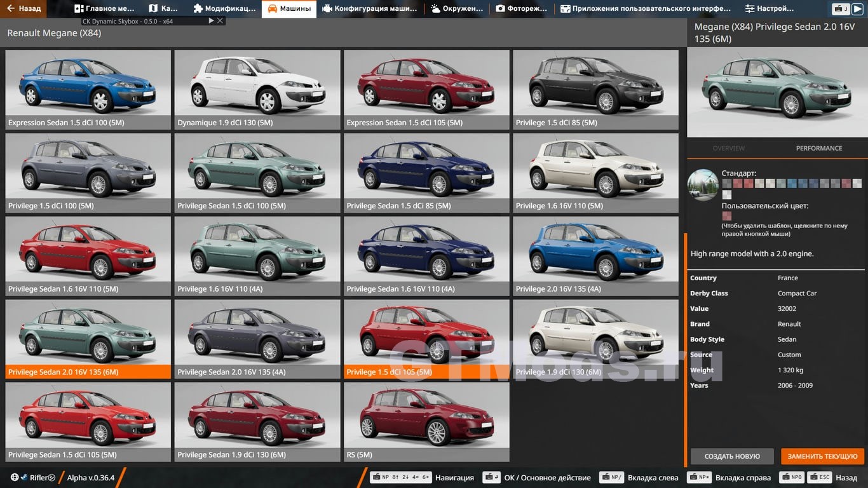
Task: Select the pink Пользовательский цвет swatch
Action: pyautogui.click(x=727, y=216)
